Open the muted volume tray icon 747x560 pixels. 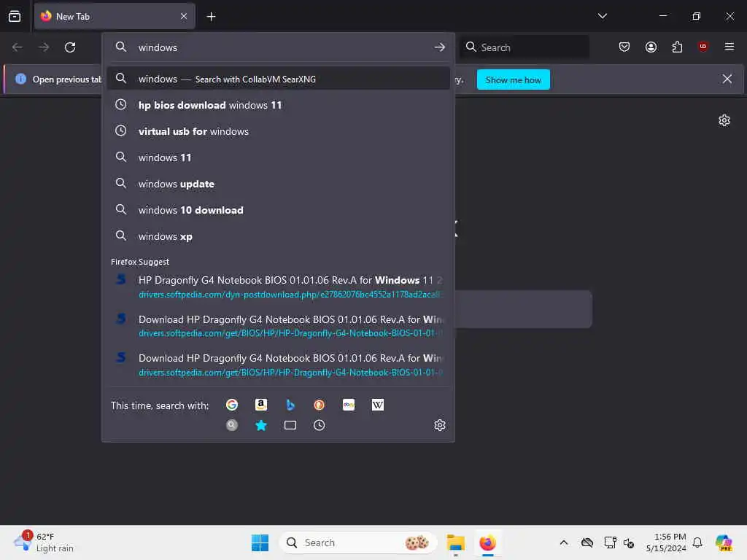click(x=629, y=542)
